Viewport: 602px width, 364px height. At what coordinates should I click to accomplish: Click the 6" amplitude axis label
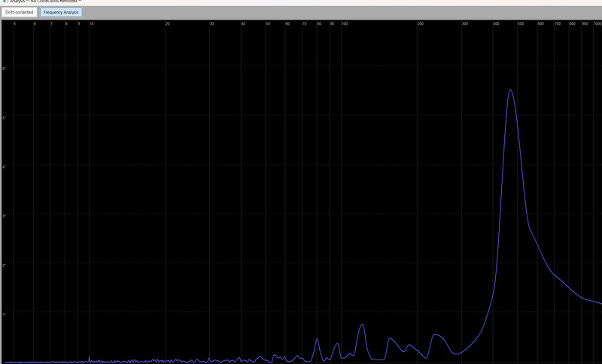5,68
